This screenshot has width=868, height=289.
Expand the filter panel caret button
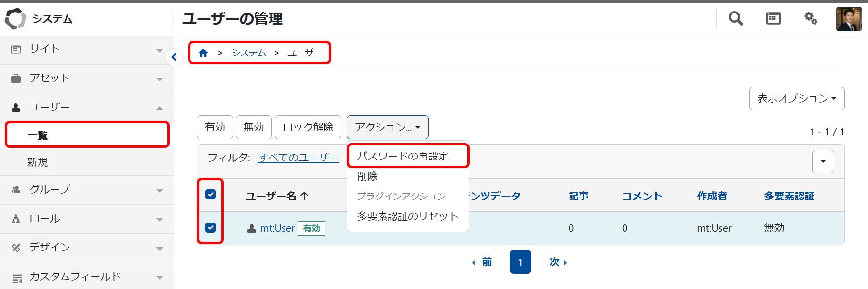tap(823, 161)
